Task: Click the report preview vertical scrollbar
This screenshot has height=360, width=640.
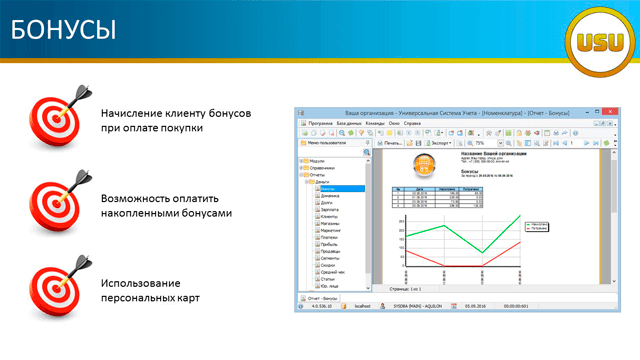Action: 613,217
